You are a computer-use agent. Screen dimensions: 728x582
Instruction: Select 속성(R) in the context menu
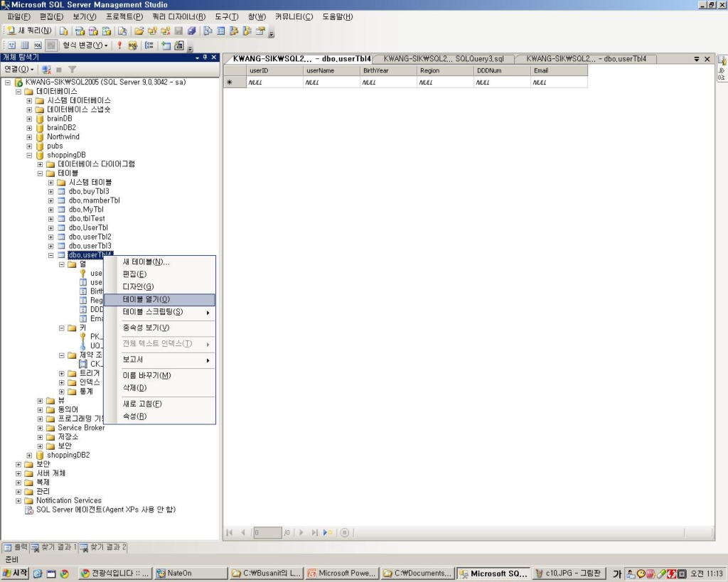pos(160,416)
